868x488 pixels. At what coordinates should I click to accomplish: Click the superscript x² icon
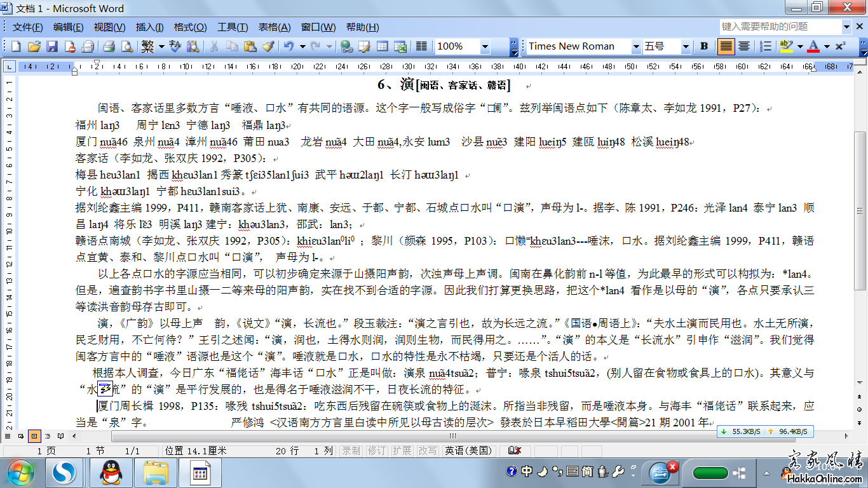coord(840,46)
